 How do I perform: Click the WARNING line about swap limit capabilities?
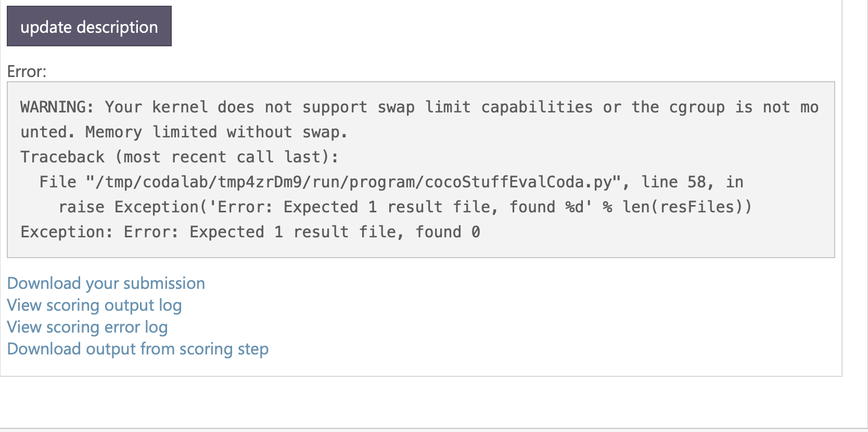pyautogui.click(x=416, y=107)
